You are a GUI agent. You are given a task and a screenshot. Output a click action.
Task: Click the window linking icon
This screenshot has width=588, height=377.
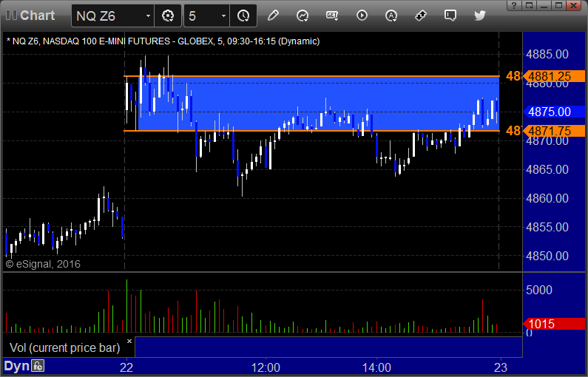tap(420, 16)
